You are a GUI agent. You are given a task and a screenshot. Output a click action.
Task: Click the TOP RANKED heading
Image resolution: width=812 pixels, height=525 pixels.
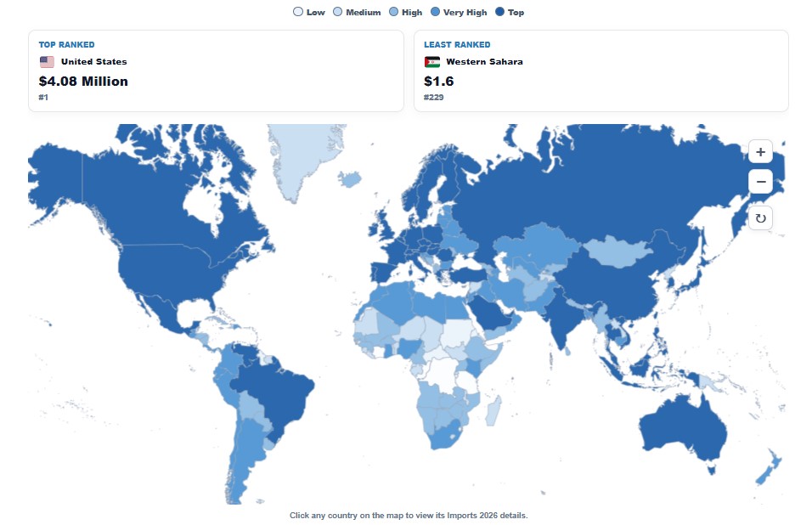point(67,44)
